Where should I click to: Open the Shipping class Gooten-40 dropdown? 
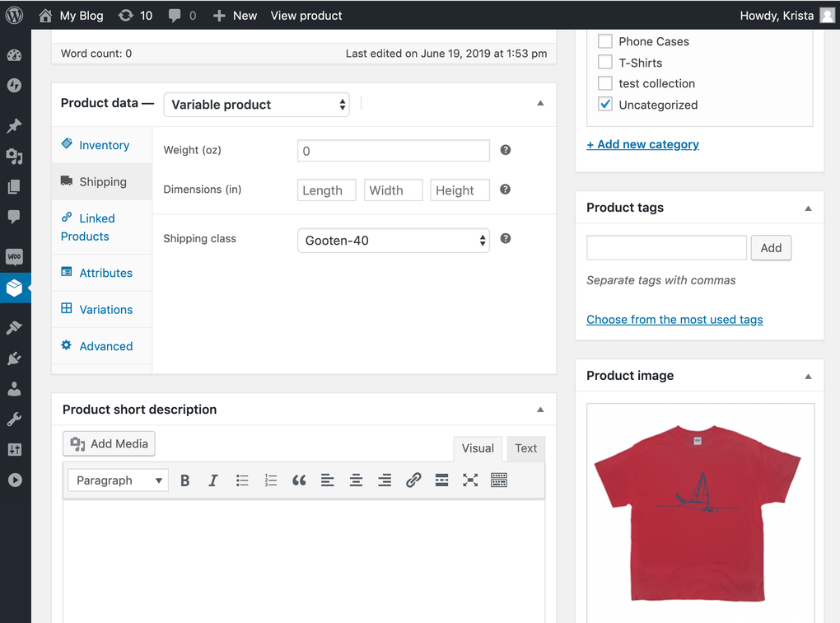394,241
